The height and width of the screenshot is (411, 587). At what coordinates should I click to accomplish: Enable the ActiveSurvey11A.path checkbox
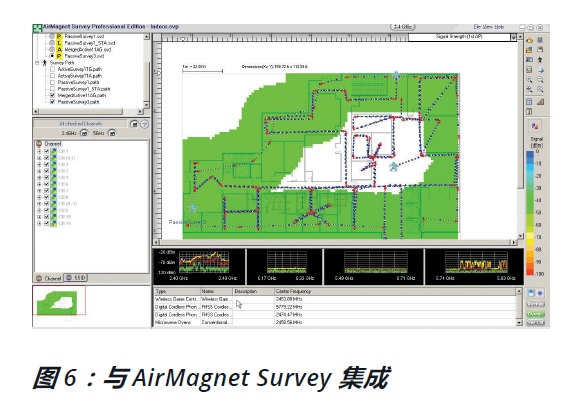point(52,76)
